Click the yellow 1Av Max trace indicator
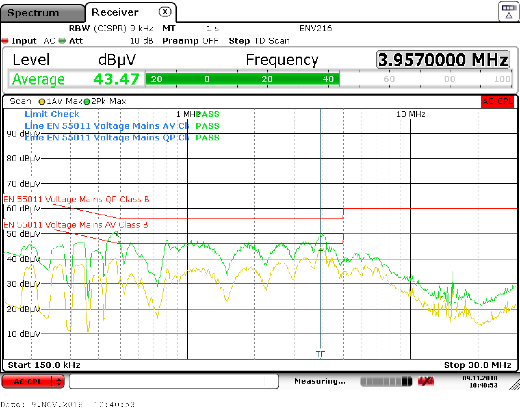The height and width of the screenshot is (420, 520). coord(42,102)
